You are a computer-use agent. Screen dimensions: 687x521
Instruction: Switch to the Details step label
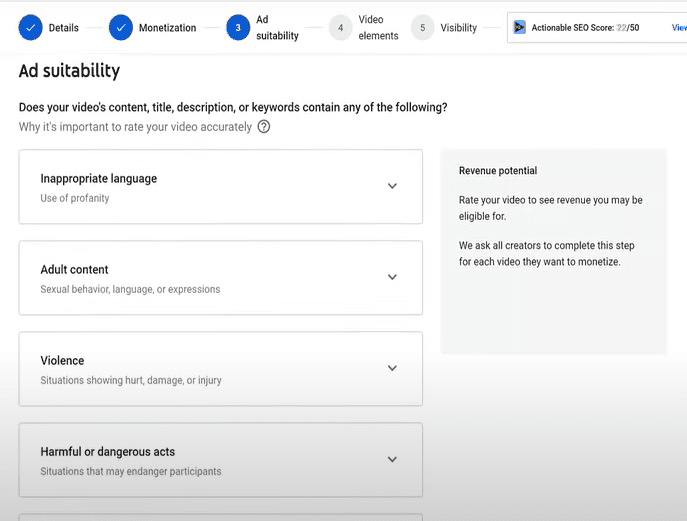[64, 28]
